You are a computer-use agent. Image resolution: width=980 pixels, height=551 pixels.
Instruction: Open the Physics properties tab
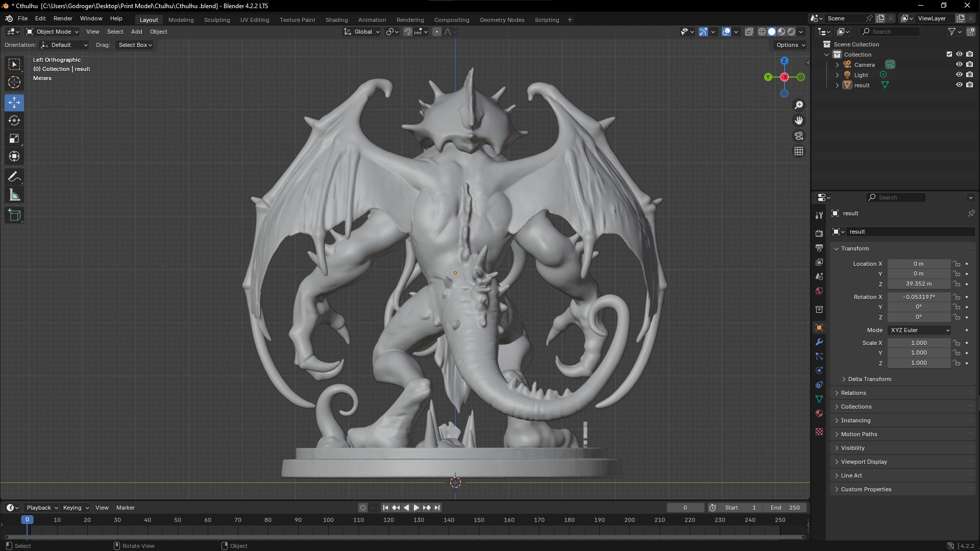click(819, 370)
